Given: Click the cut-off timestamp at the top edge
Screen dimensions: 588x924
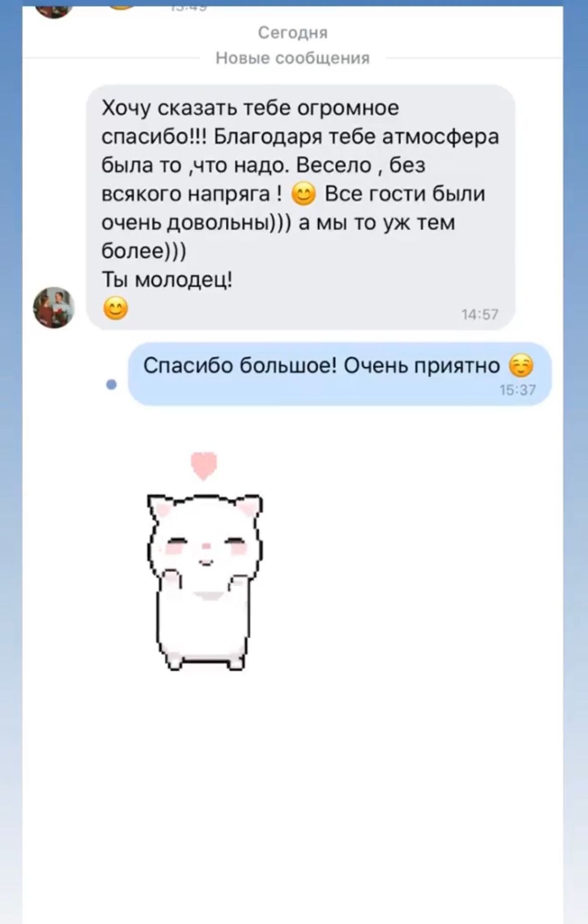Looking at the screenshot, I should pyautogui.click(x=187, y=8).
